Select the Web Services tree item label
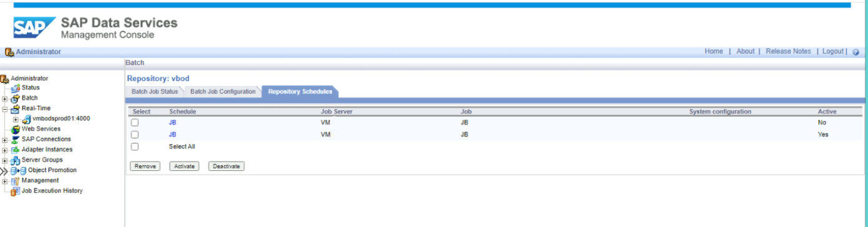Viewport: 868px width, 227px height. point(41,129)
